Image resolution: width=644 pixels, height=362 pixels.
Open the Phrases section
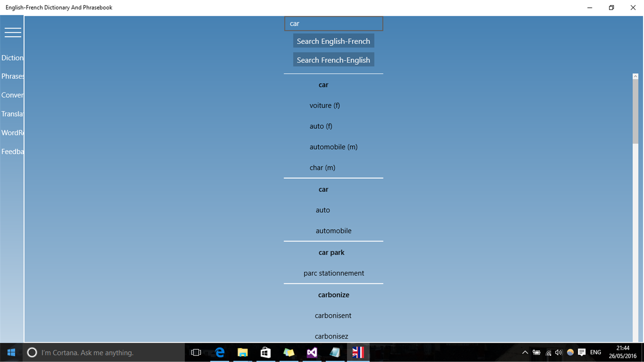pyautogui.click(x=11, y=76)
